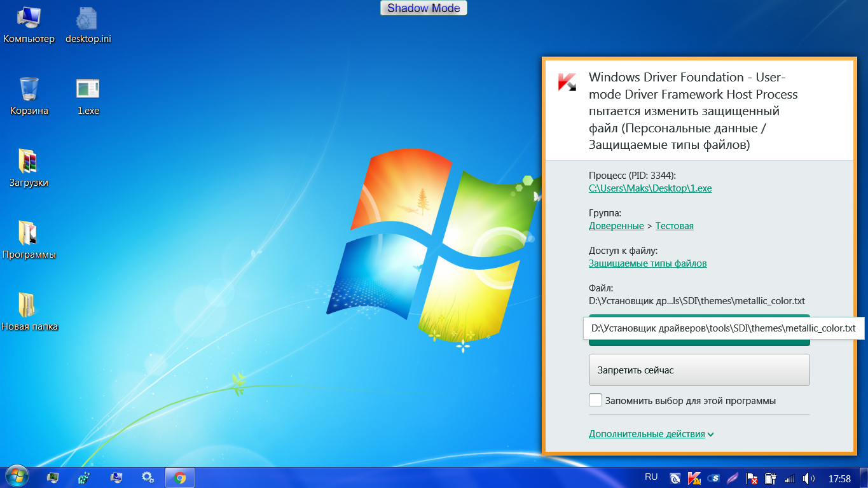Open Google Chrome from the taskbar
The width and height of the screenshot is (868, 488).
180,477
